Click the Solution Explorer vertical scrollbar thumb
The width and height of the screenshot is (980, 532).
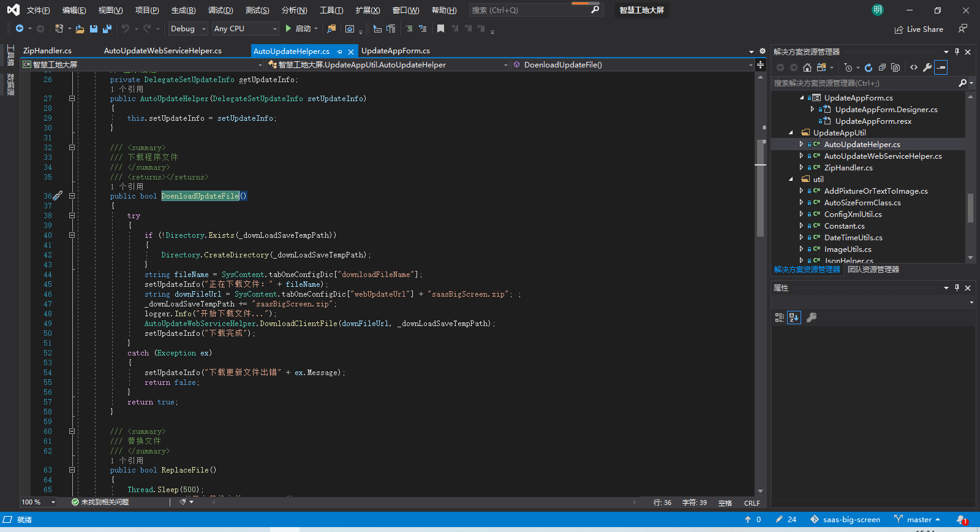click(970, 208)
